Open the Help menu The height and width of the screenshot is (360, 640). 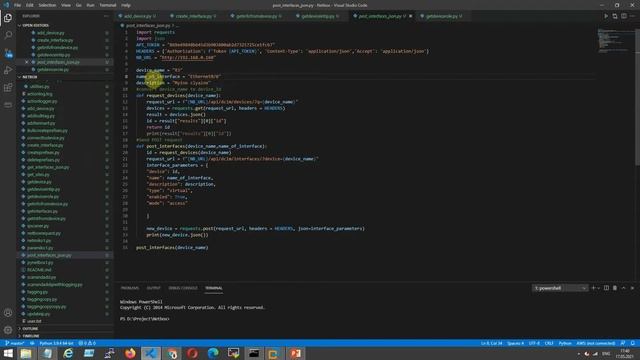pos(126,5)
